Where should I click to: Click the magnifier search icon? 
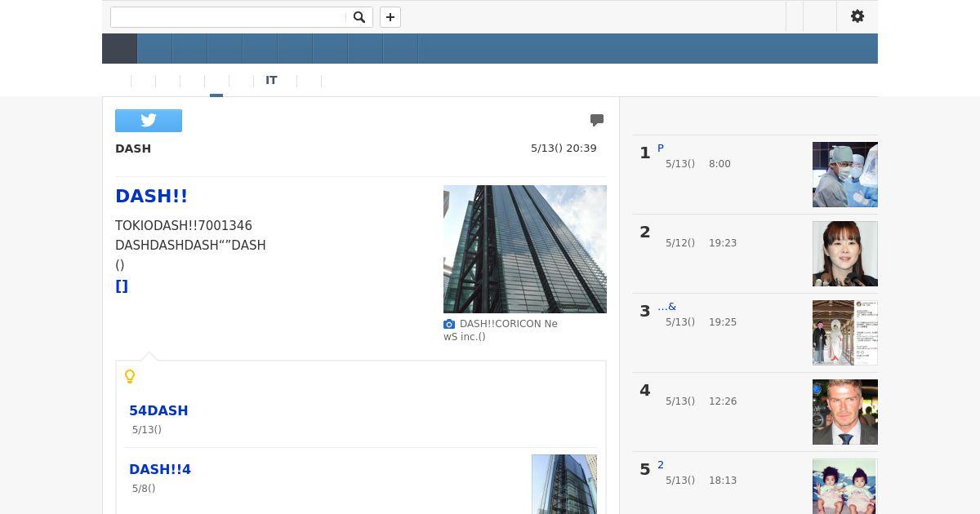(x=359, y=17)
